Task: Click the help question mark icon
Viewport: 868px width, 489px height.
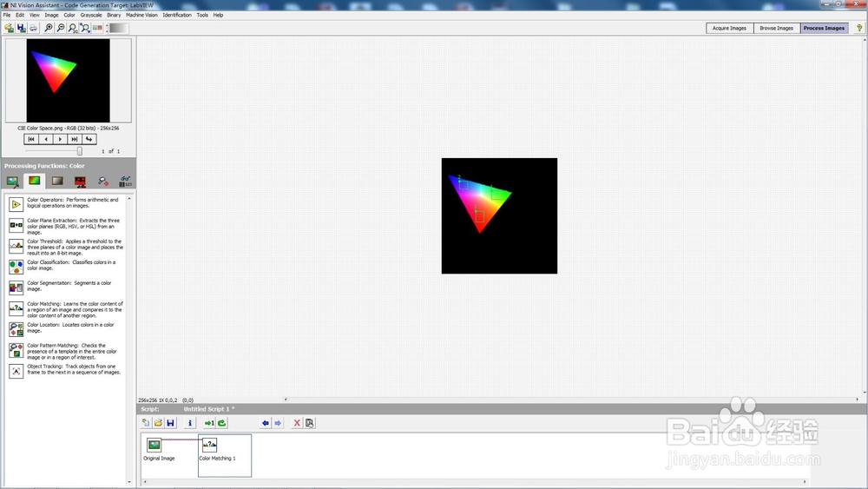Action: coord(859,28)
